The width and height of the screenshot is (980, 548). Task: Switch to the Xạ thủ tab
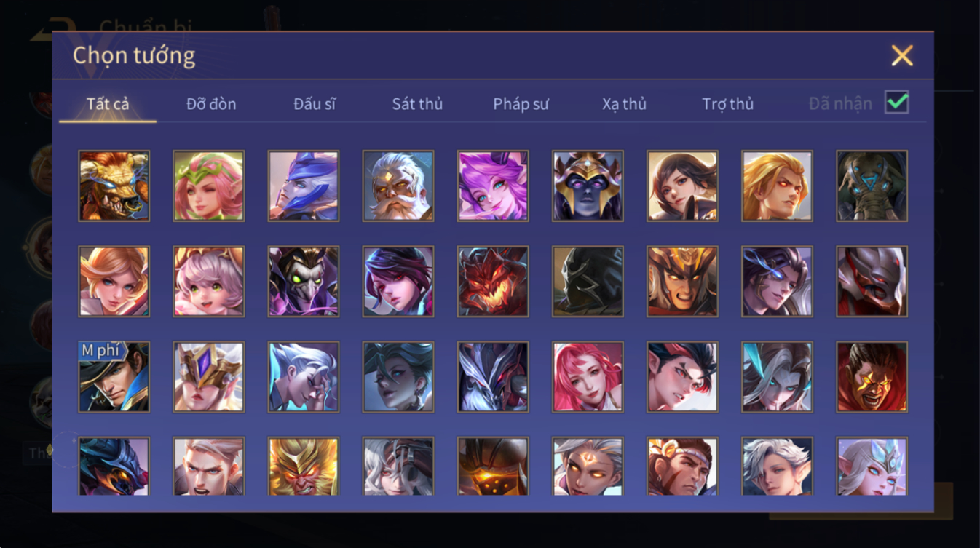coord(624,104)
